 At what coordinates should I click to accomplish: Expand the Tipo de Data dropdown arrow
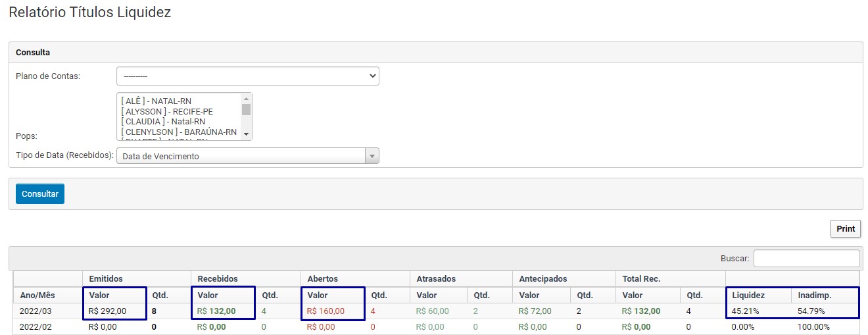(372, 156)
